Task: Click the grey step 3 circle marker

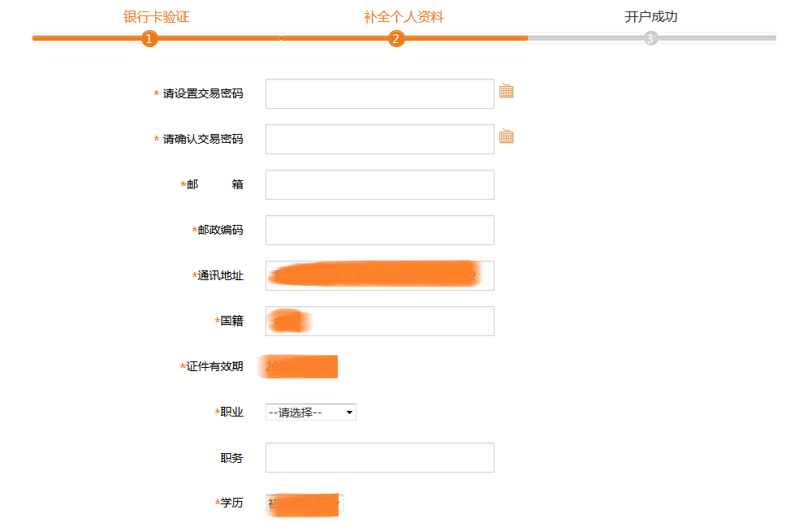Action: pos(650,38)
